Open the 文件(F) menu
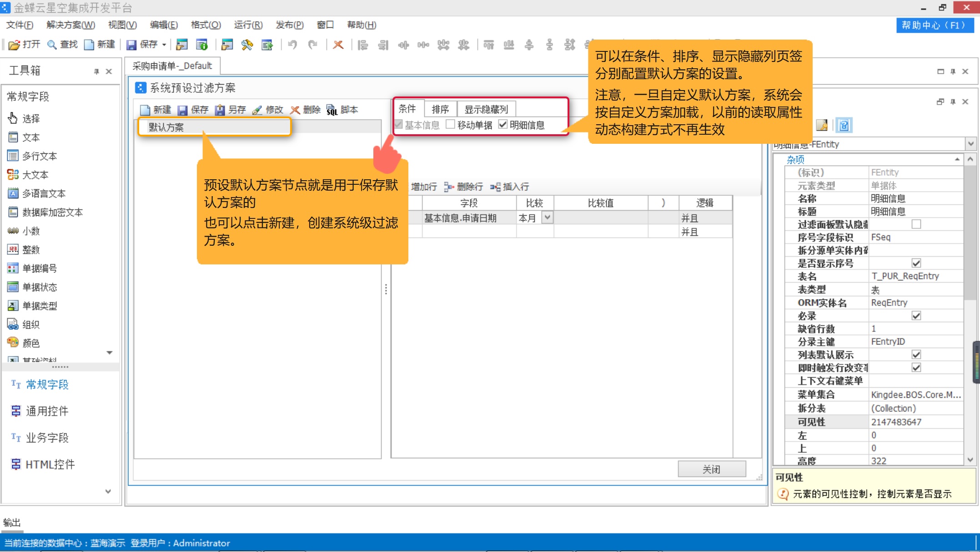This screenshot has height=552, width=980. point(20,25)
